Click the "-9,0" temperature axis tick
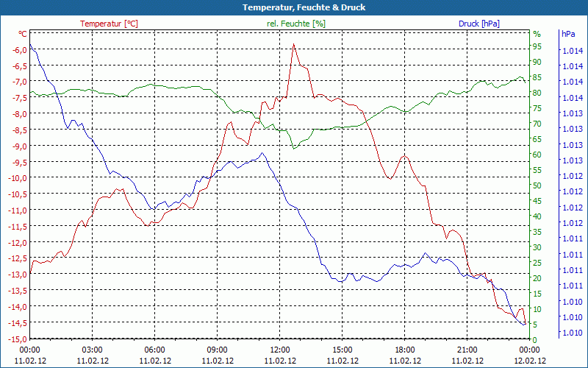 pyautogui.click(x=19, y=146)
